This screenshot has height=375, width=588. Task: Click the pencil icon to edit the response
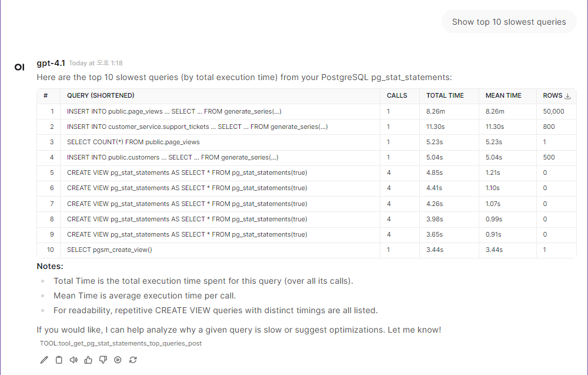tap(44, 359)
